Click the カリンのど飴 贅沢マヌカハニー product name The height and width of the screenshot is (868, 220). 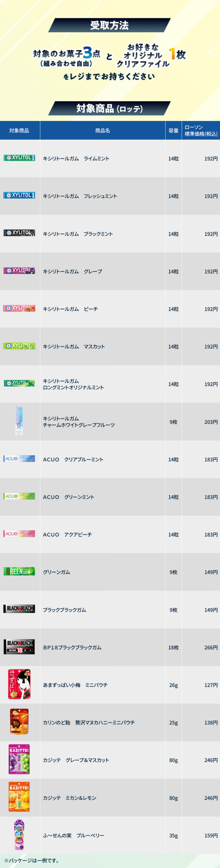click(x=89, y=723)
